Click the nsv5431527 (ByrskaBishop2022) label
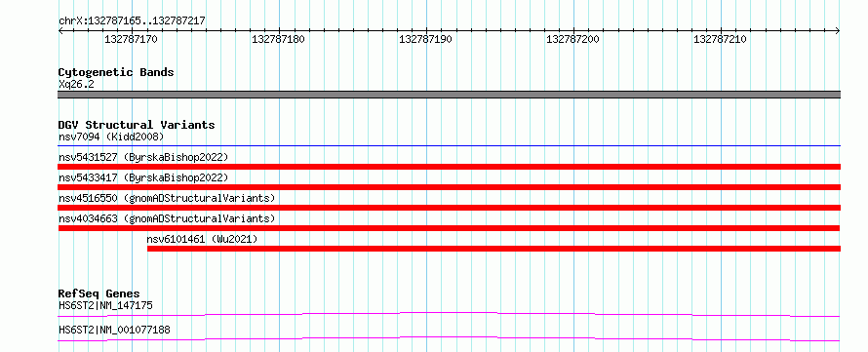868x352 pixels. pyautogui.click(x=143, y=157)
